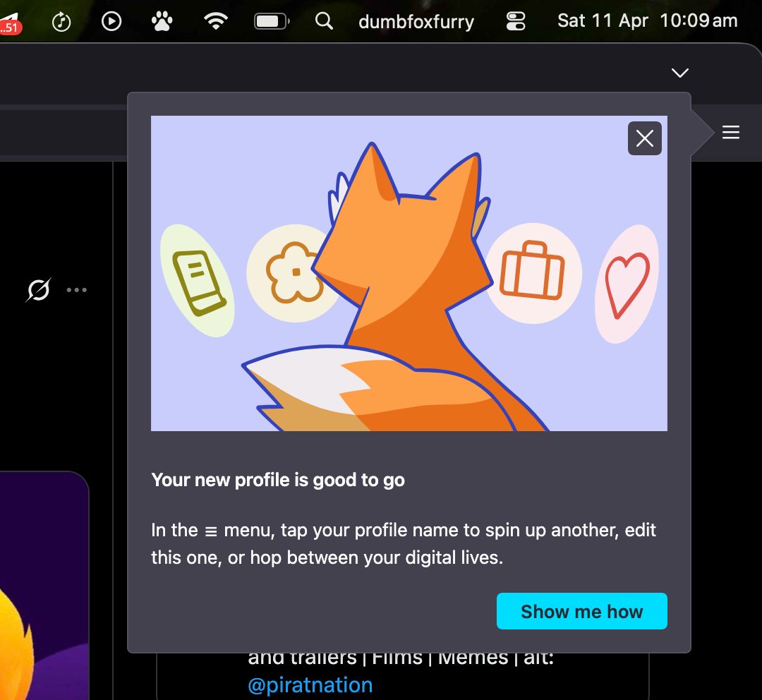This screenshot has width=762, height=700.
Task: Click the Grok slashed-circle icon
Action: (38, 290)
